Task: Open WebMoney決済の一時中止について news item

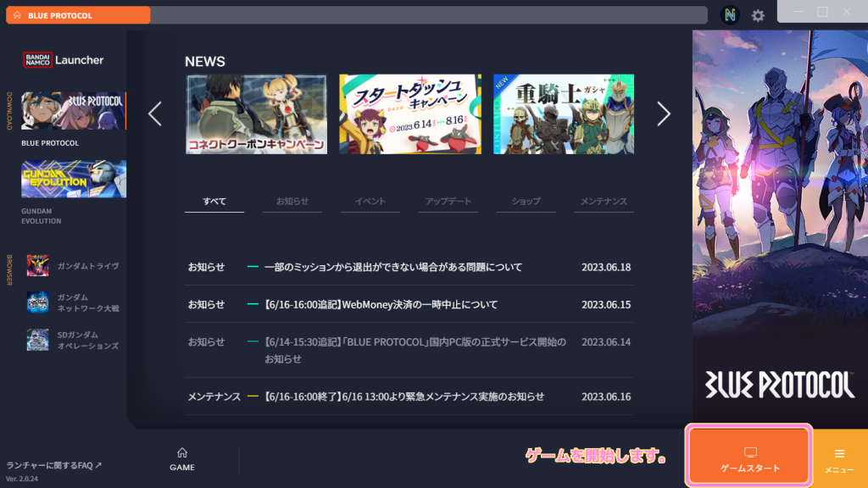Action: pos(409,304)
